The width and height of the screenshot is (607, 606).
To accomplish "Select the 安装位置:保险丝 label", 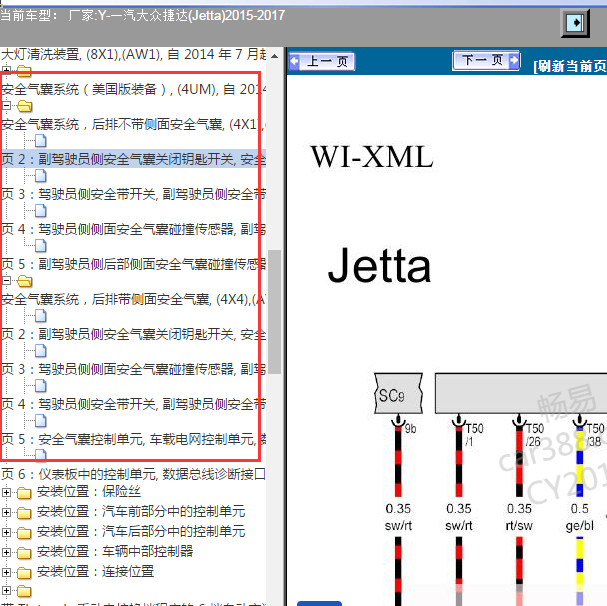I will click(x=89, y=491).
